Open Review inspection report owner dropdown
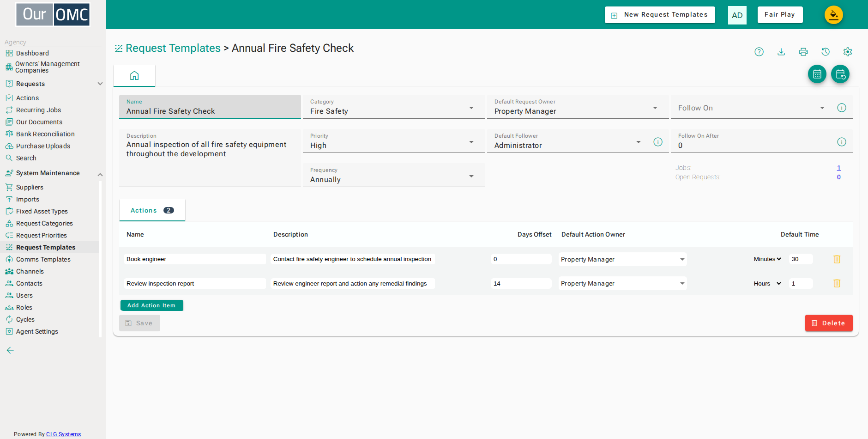This screenshot has height=439, width=868. click(623, 283)
